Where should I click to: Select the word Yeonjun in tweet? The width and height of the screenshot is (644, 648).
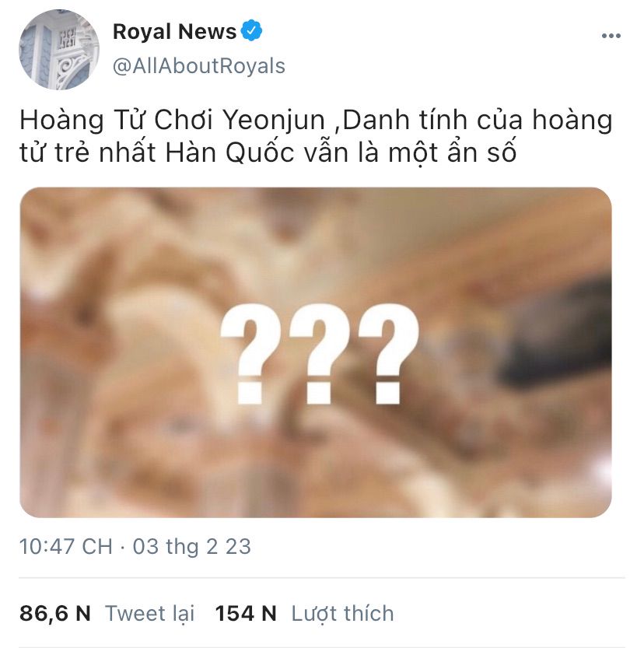274,120
